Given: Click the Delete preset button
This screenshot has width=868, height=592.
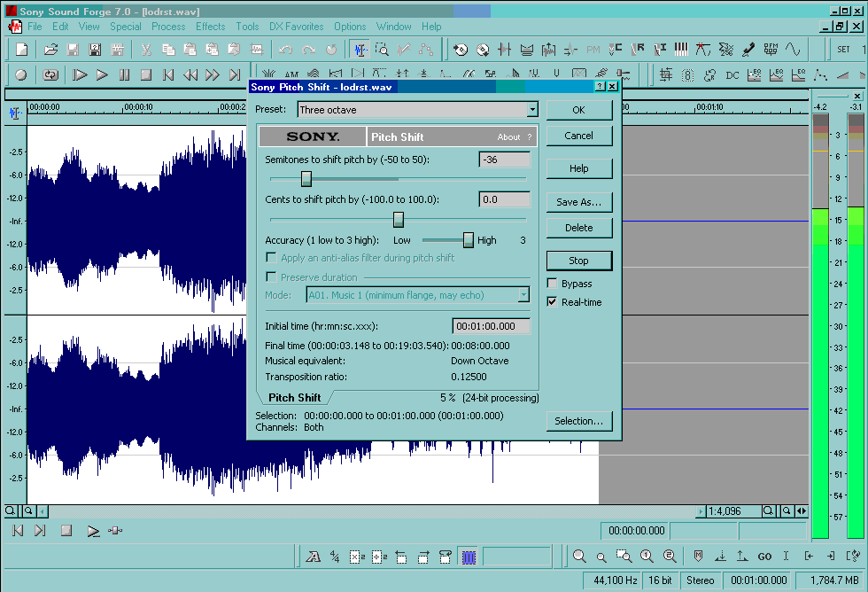Looking at the screenshot, I should pyautogui.click(x=579, y=228).
